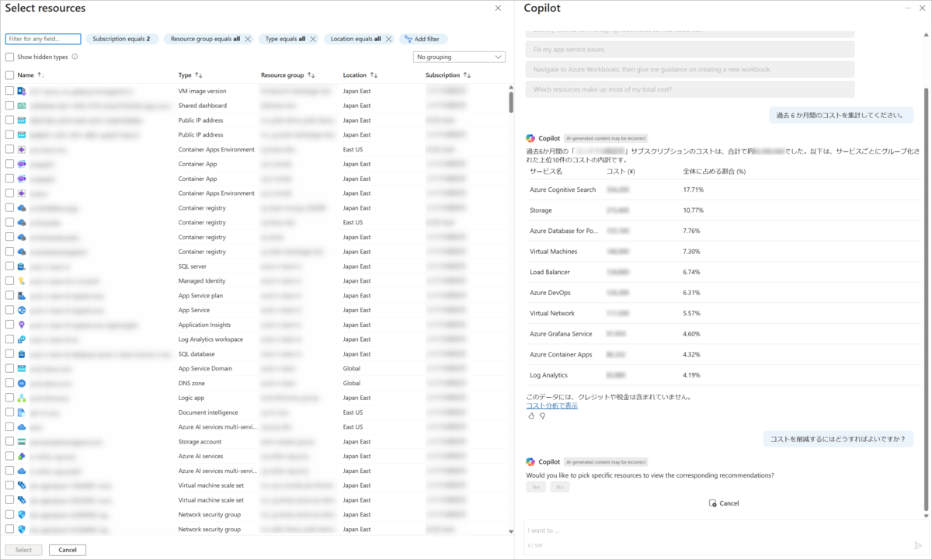Choose the 'Fix my app service issues.' suggestion

click(690, 49)
